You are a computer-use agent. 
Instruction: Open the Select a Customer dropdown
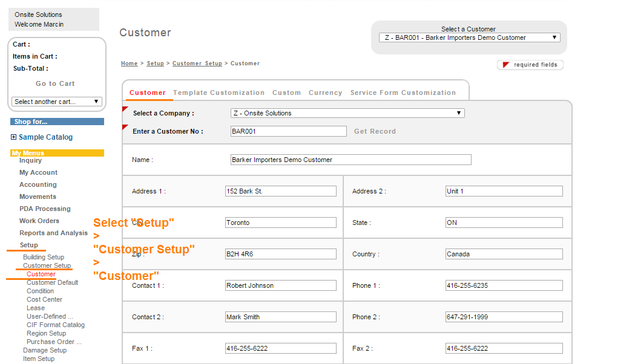pos(469,37)
